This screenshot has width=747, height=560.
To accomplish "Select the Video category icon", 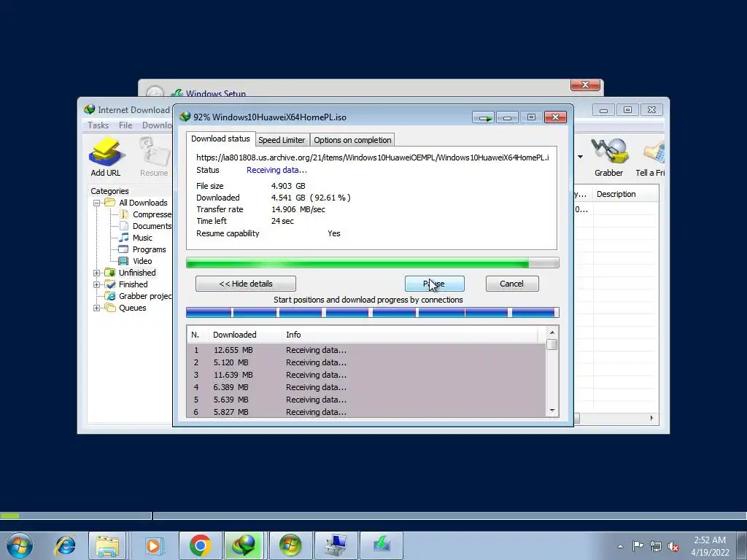I will click(x=124, y=261).
